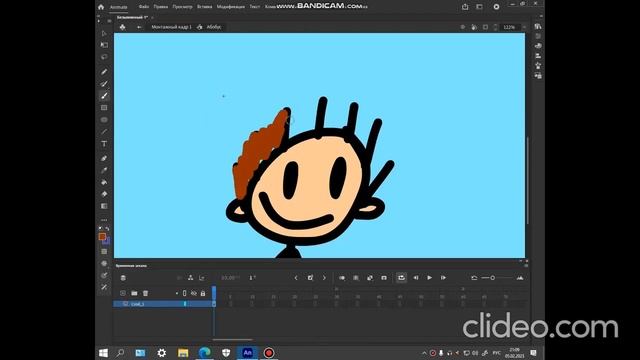The height and width of the screenshot is (360, 640).
Task: Go to previous keyframe arrow
Action: tap(296, 278)
